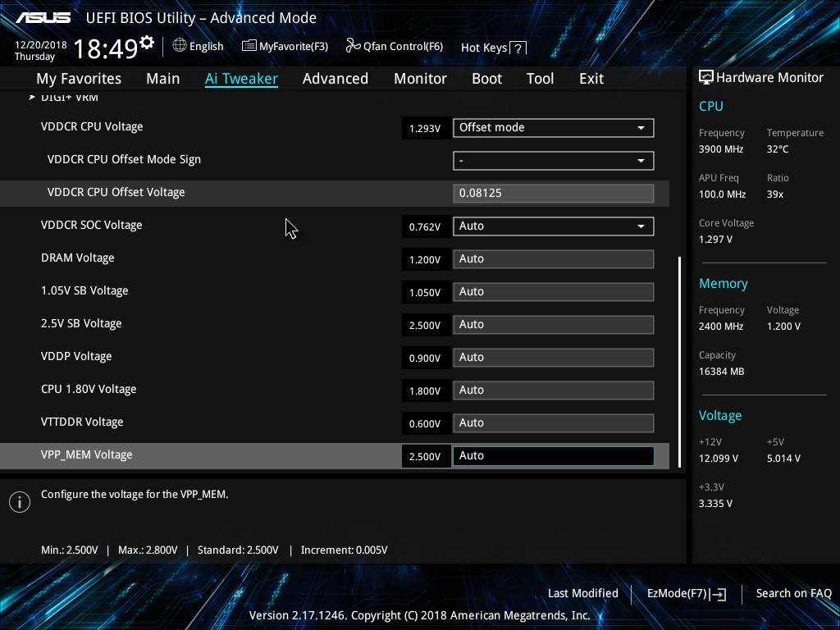Click the EzMode exit arrow icon

click(x=719, y=594)
